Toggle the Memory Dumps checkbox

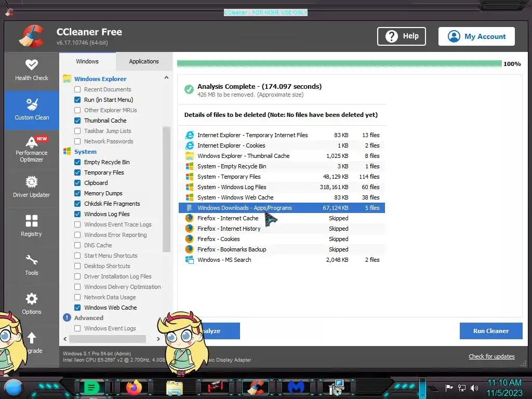(77, 193)
